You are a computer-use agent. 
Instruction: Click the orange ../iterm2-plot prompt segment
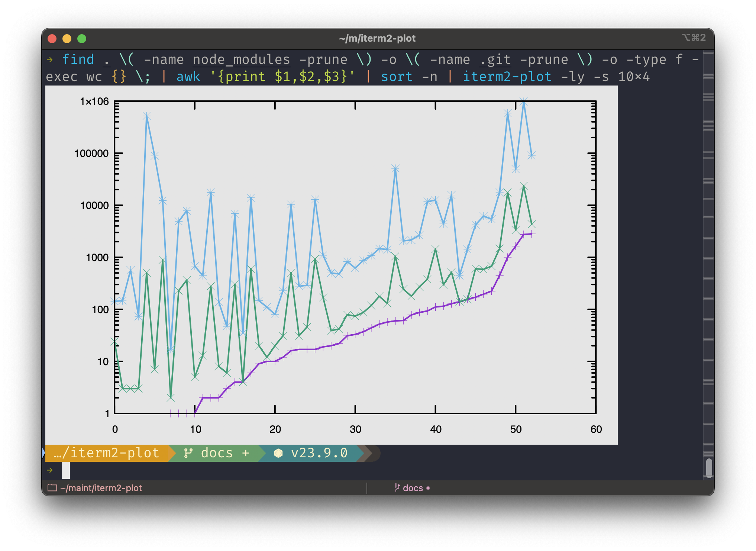click(107, 453)
